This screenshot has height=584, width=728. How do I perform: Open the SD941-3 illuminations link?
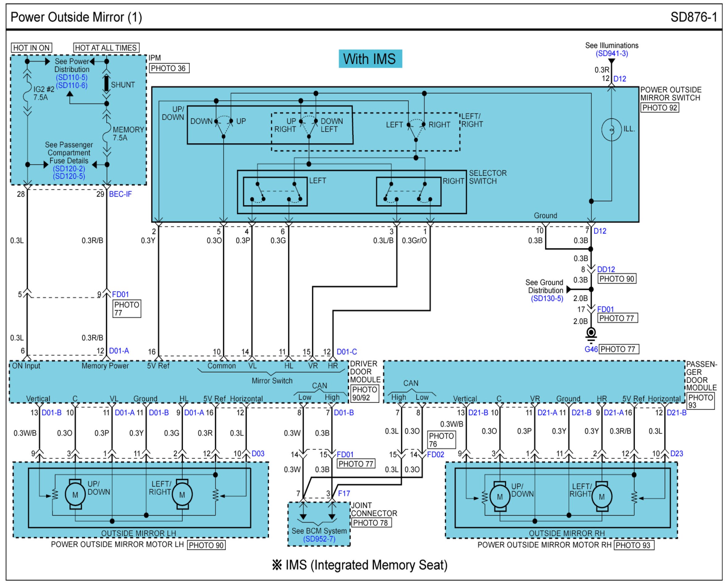pyautogui.click(x=611, y=53)
